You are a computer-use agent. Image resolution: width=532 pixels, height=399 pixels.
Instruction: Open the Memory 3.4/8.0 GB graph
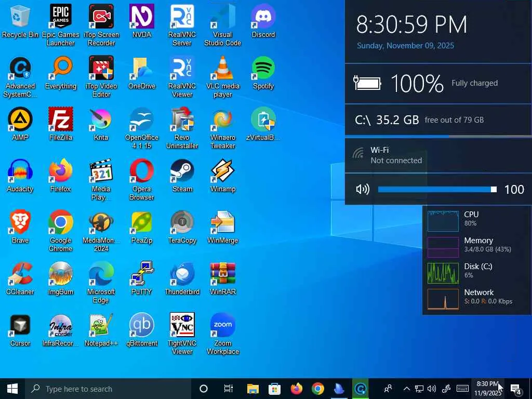click(x=443, y=247)
